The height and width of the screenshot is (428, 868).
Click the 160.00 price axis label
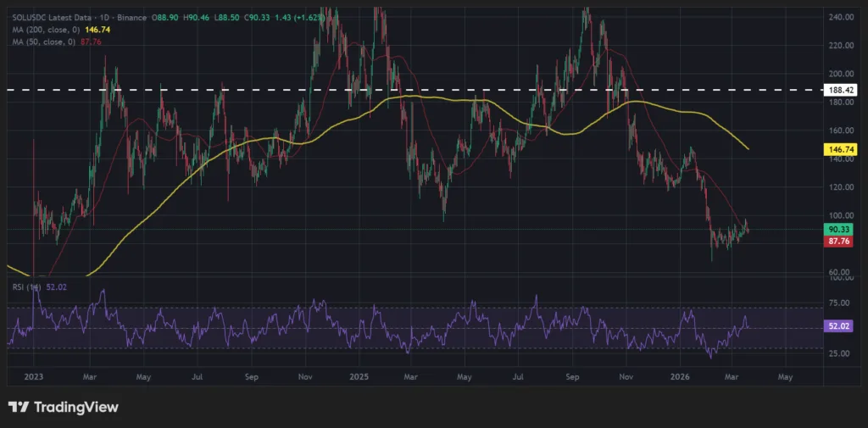840,131
